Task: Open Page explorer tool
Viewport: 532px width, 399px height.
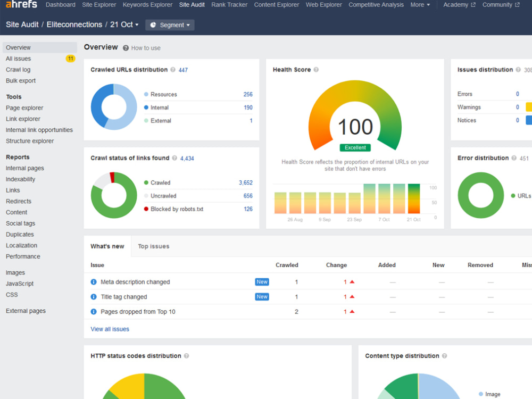Action: point(24,108)
